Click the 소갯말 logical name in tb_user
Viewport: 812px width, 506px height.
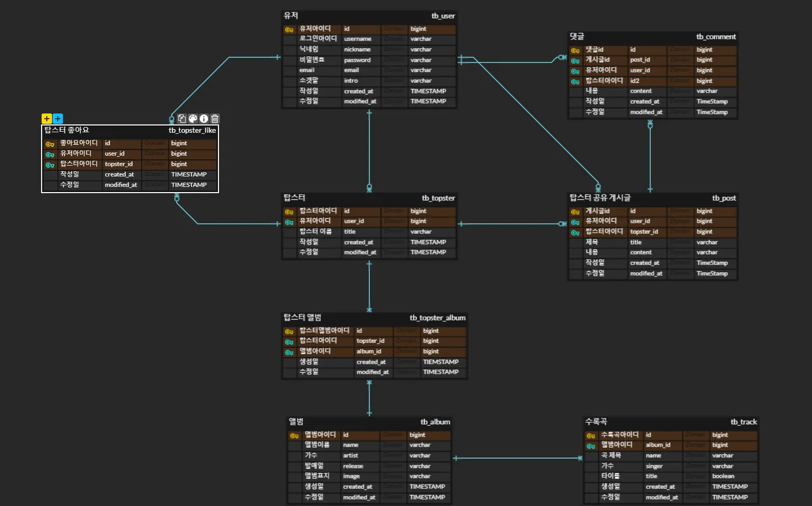click(309, 81)
